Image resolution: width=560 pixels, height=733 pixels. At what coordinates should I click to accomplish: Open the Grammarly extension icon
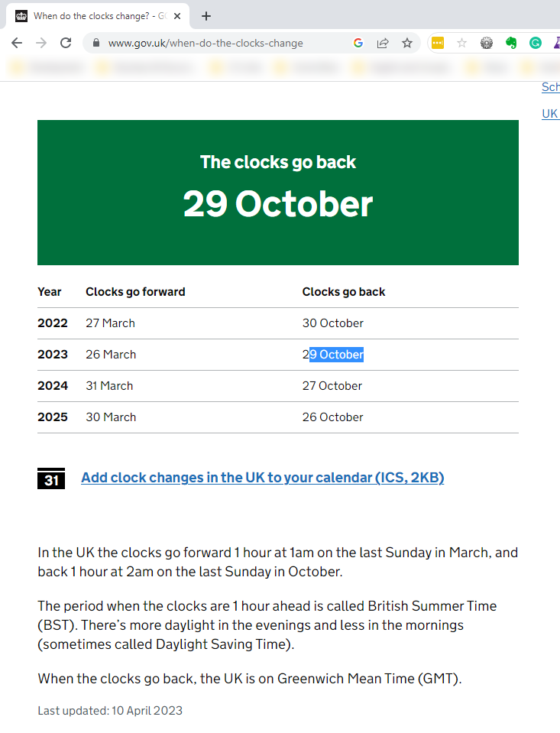535,44
